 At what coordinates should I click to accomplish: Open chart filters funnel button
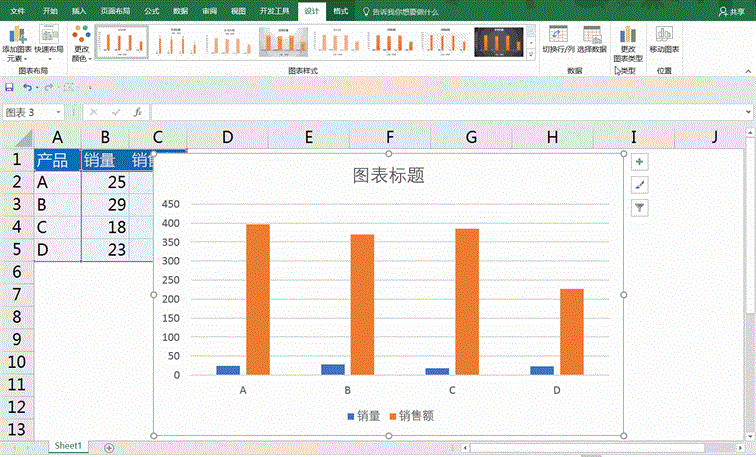tap(640, 207)
